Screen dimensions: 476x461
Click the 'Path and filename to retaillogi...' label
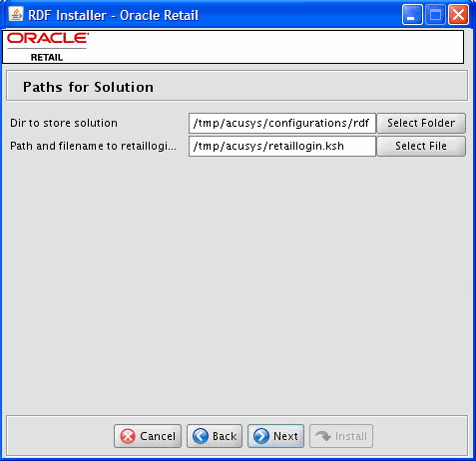[x=93, y=146]
